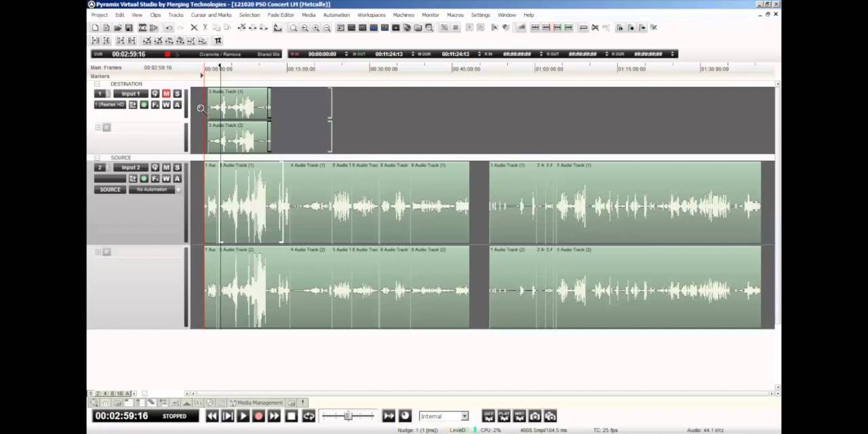Collapse the SOURCE track group
This screenshot has width=868, height=434.
tap(97, 158)
